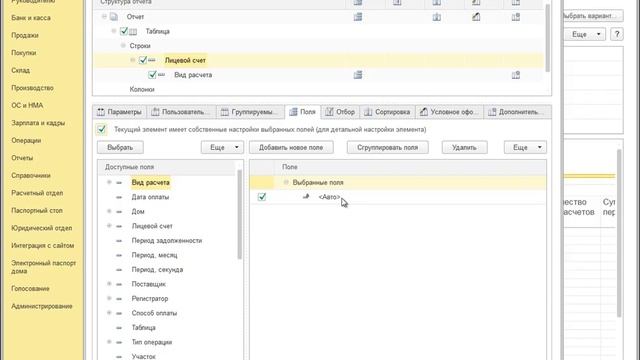Click the field icon beside Период задолженности
The width and height of the screenshot is (640, 360).
tap(119, 241)
